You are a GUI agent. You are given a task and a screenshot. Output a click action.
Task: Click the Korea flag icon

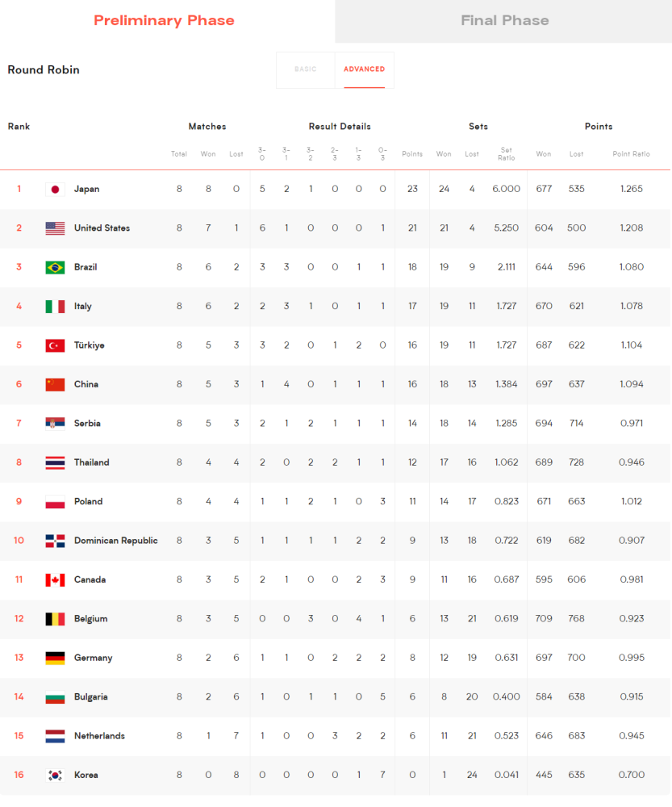point(55,775)
